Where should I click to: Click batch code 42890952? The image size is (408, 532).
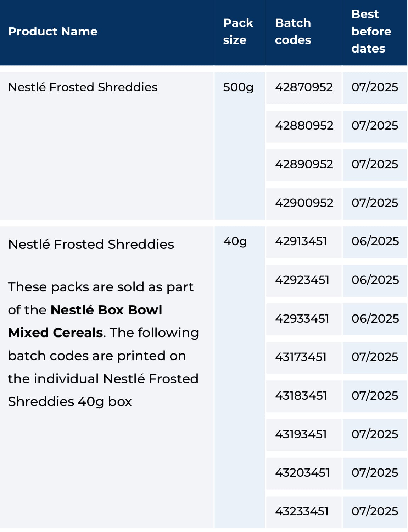[304, 164]
